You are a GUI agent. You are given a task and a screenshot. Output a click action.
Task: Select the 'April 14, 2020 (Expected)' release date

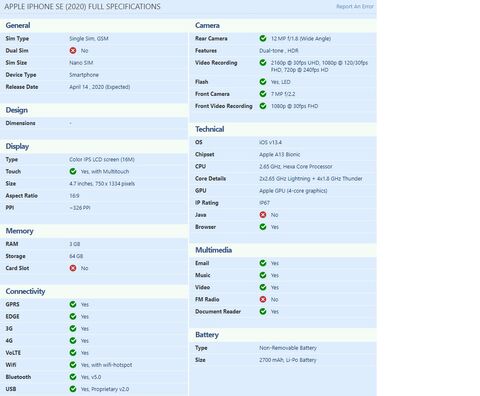coord(100,87)
